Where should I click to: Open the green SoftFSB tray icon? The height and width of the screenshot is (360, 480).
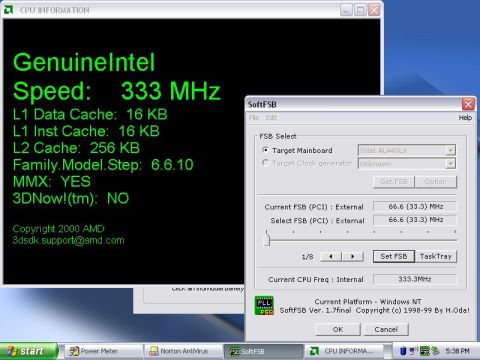[425, 351]
